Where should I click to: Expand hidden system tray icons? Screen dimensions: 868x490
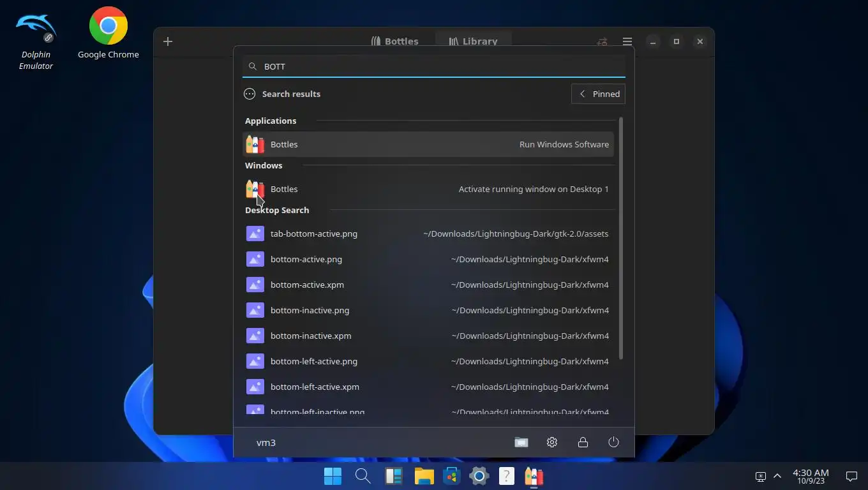click(777, 476)
